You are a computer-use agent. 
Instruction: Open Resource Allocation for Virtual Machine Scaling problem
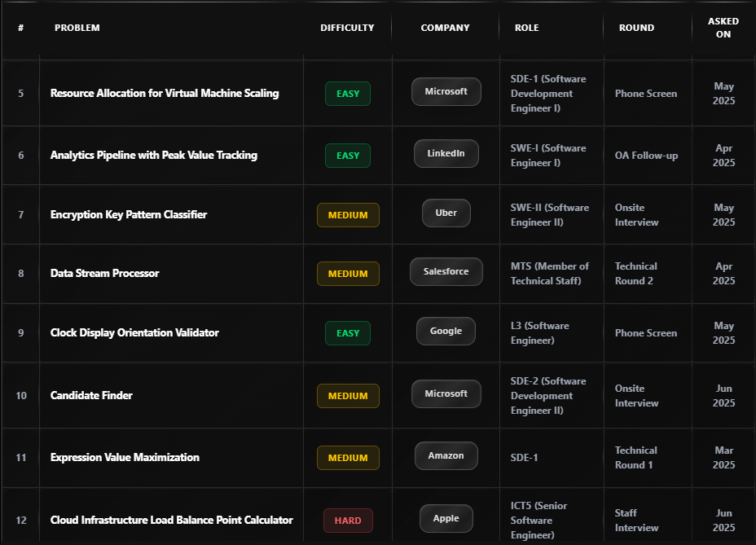pos(165,94)
